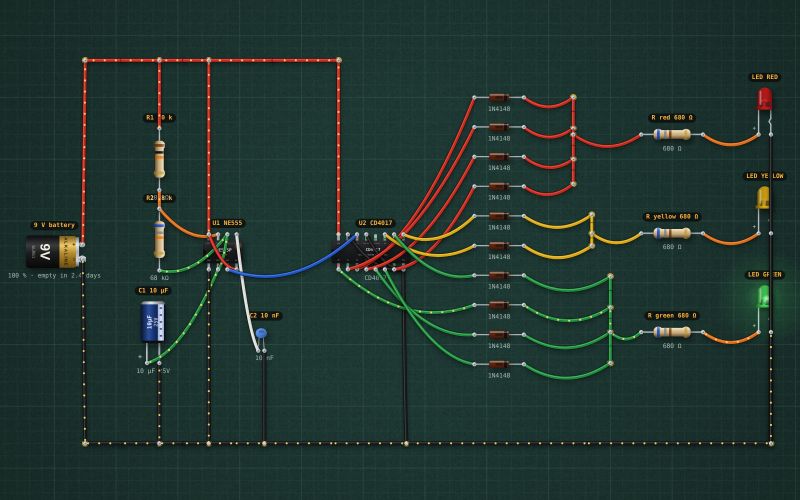
Task: Select the bottommost 1N4148 diode
Action: (498, 364)
